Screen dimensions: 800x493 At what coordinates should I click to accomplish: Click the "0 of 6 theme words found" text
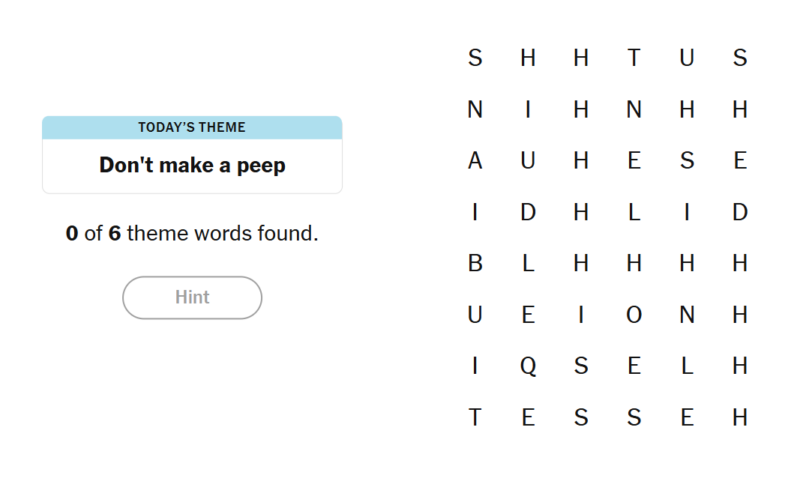pos(192,235)
